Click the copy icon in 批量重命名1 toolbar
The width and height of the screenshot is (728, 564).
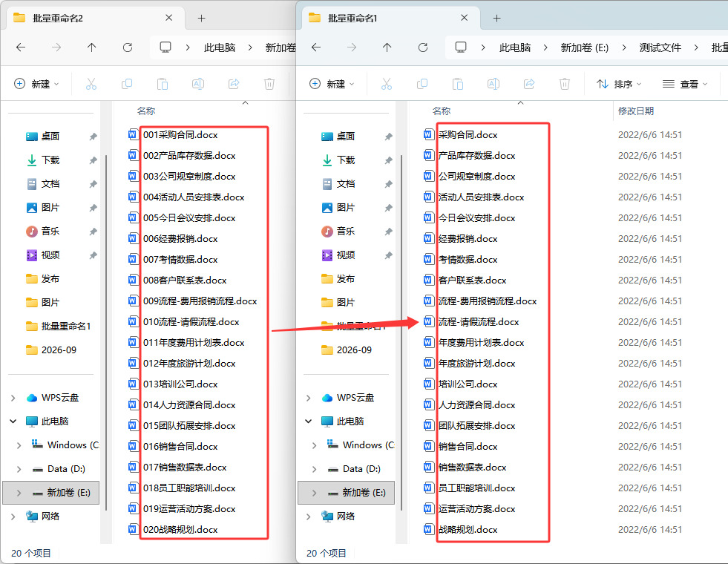pos(422,84)
